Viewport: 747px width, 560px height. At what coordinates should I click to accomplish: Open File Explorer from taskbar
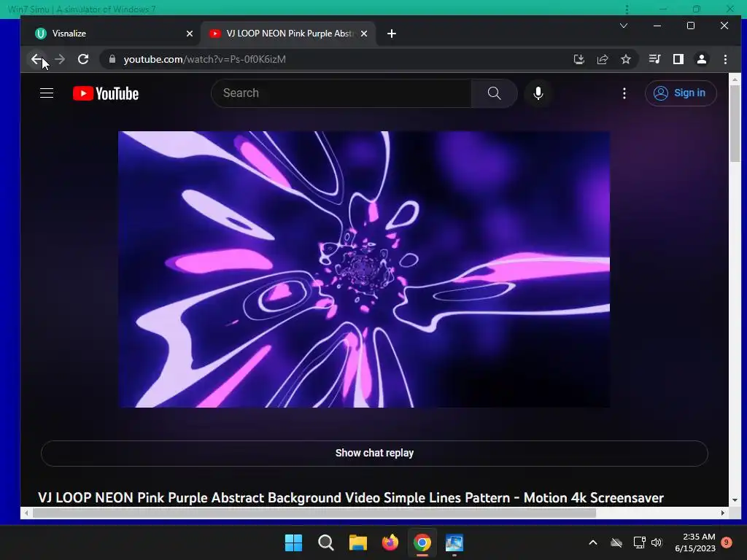coord(357,542)
